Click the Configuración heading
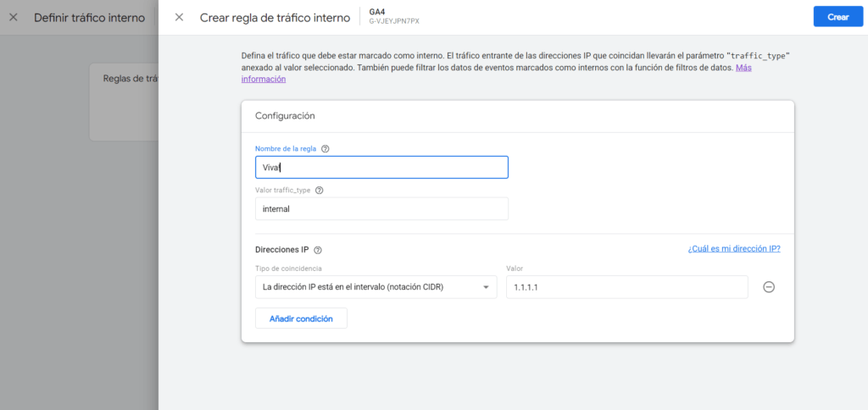Viewport: 868px width, 410px height. pos(285,116)
